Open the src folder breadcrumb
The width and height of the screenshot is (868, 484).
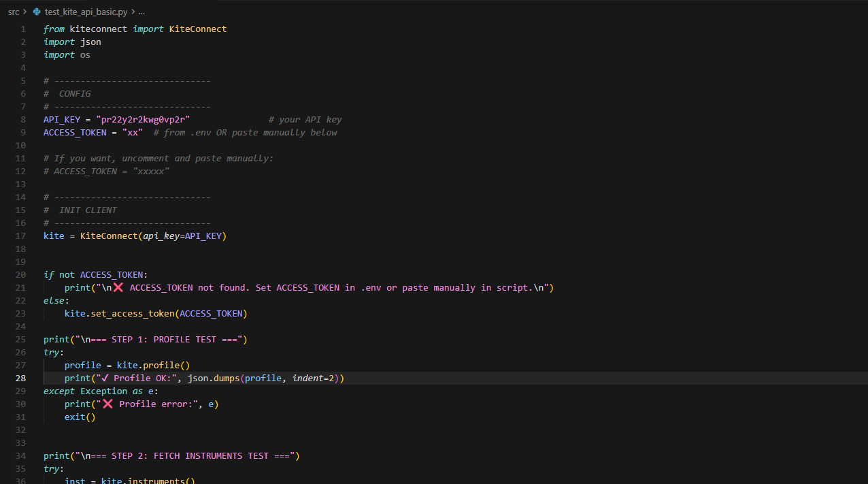(14, 12)
